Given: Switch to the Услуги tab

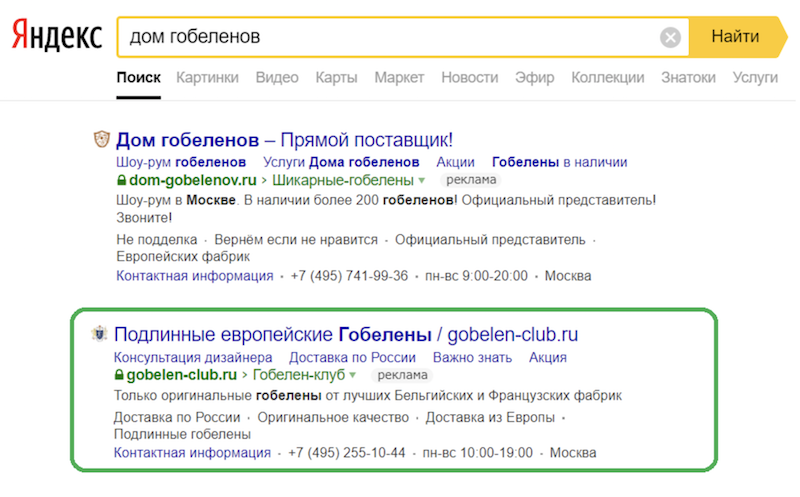Looking at the screenshot, I should pyautogui.click(x=755, y=78).
